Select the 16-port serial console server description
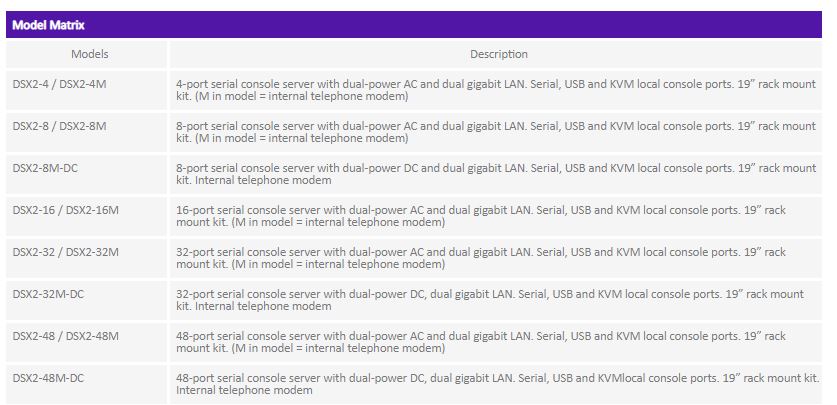837x405 pixels. point(481,216)
